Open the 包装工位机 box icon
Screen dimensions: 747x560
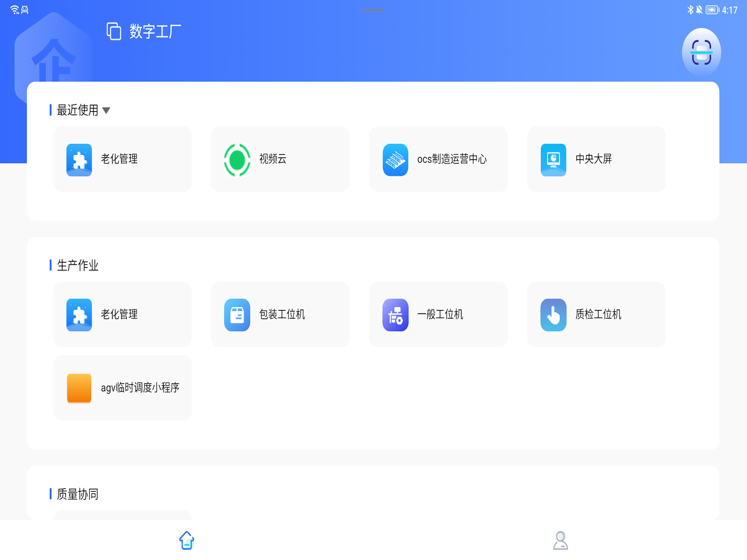(x=237, y=315)
